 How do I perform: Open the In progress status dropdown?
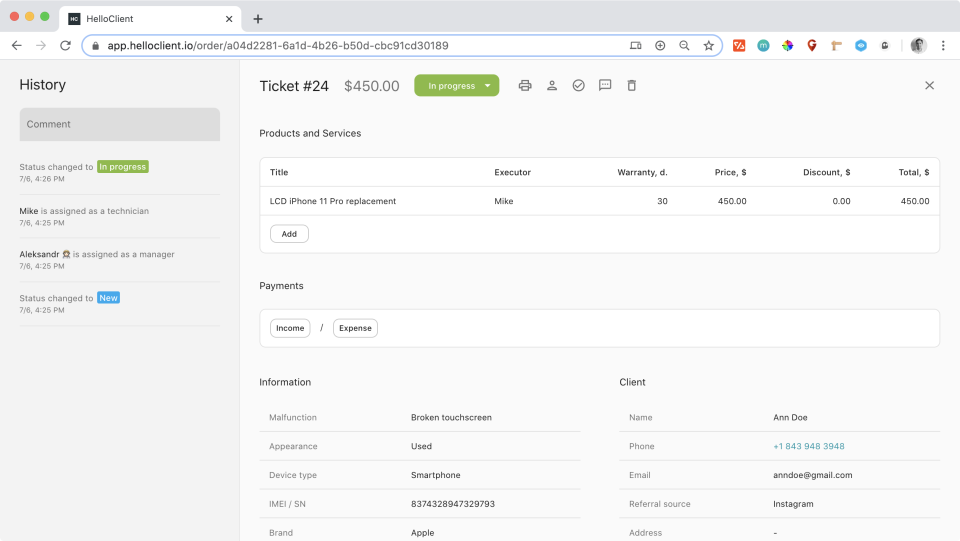click(457, 86)
